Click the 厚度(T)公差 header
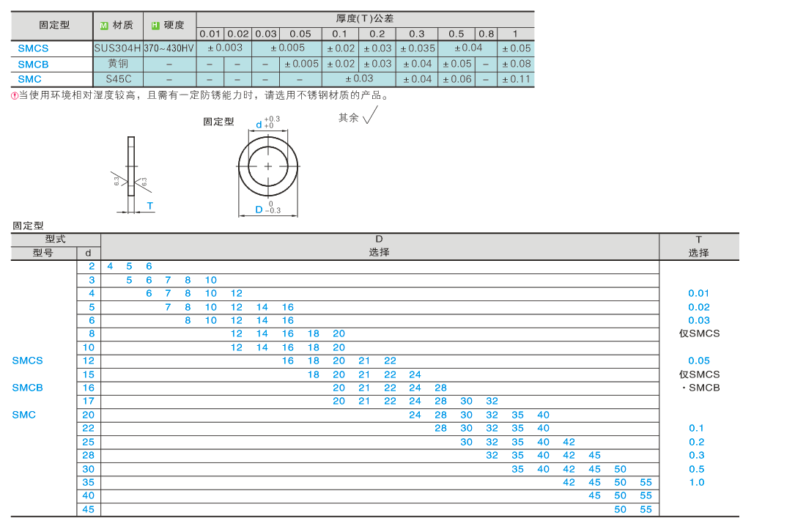 coord(365,18)
